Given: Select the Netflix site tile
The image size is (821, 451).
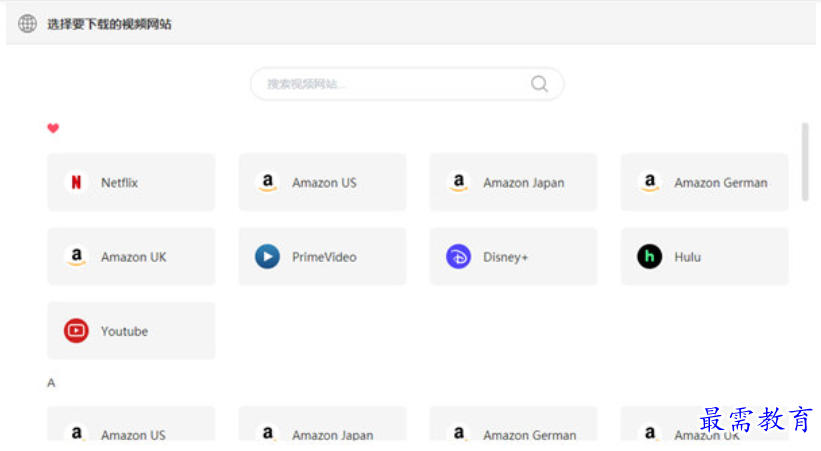Looking at the screenshot, I should (131, 182).
